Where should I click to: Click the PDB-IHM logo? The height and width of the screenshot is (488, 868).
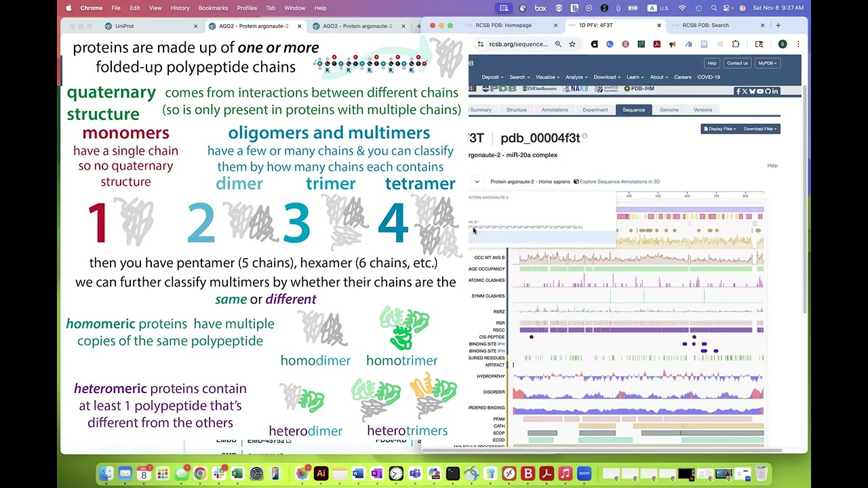(638, 89)
